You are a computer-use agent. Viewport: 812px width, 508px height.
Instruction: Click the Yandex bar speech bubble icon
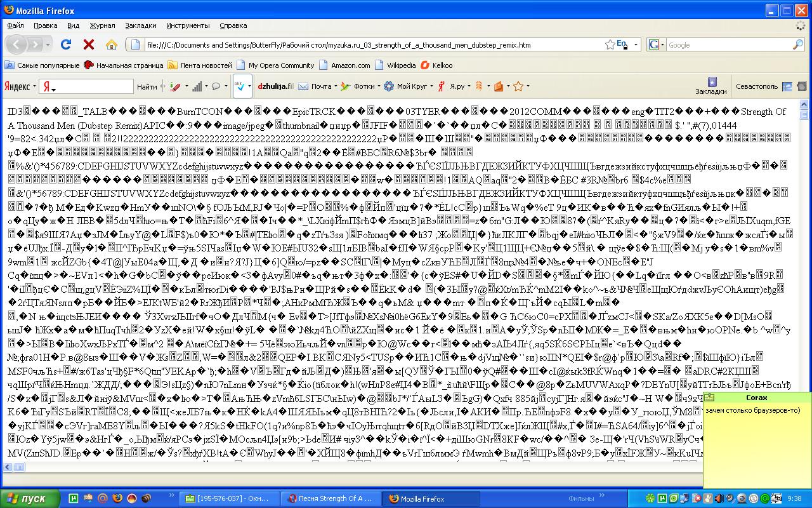(x=216, y=86)
